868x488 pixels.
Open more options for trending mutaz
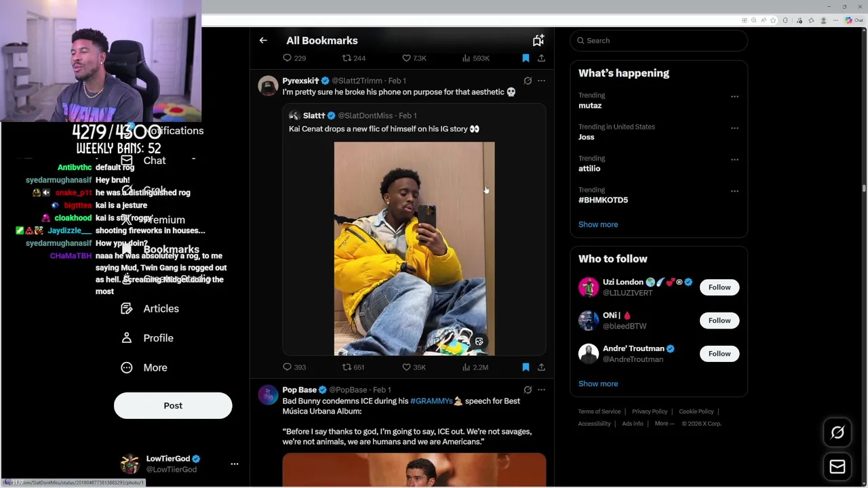pyautogui.click(x=734, y=96)
